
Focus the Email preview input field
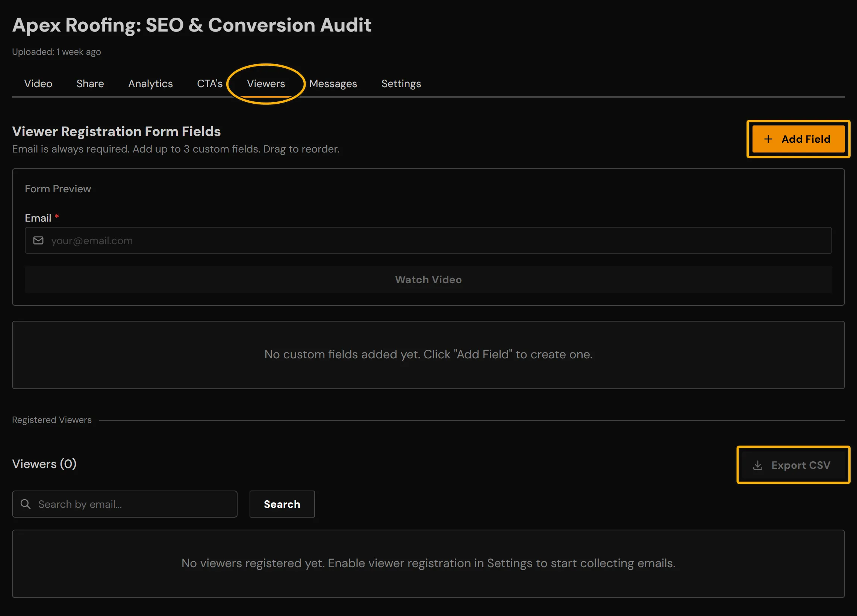pyautogui.click(x=428, y=241)
